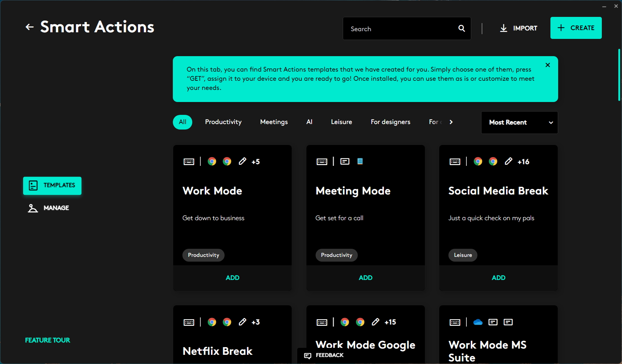Click the back arrow beside Smart Actions
622x364 pixels.
pyautogui.click(x=29, y=27)
